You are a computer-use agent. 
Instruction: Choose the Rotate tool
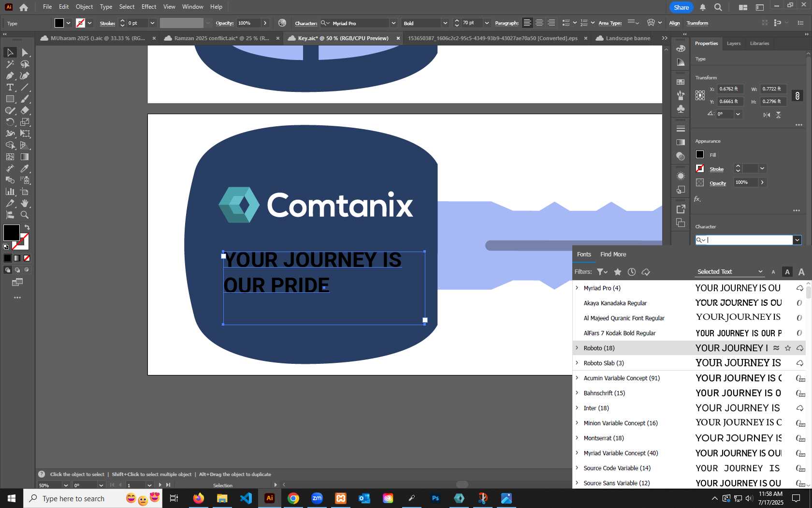click(x=10, y=122)
